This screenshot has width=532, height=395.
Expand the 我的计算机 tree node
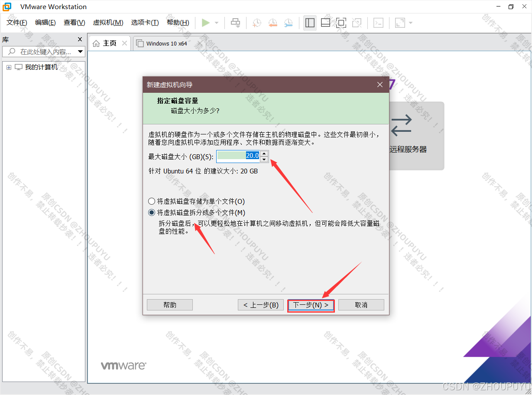click(x=9, y=67)
